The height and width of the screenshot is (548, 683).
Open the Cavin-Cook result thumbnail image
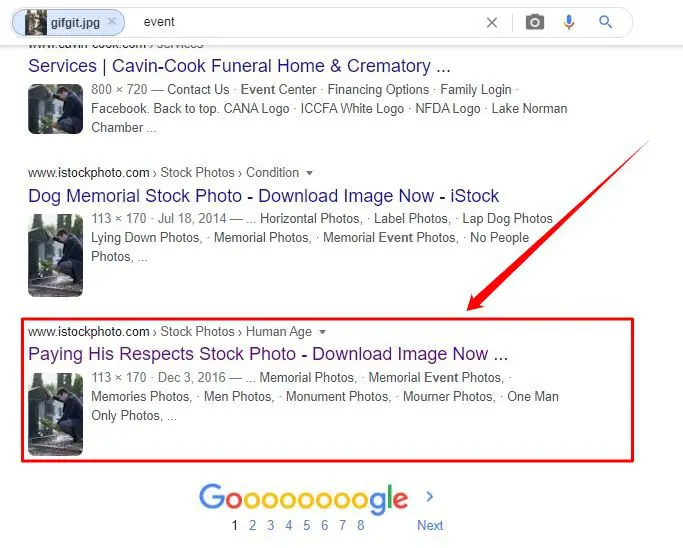55,109
